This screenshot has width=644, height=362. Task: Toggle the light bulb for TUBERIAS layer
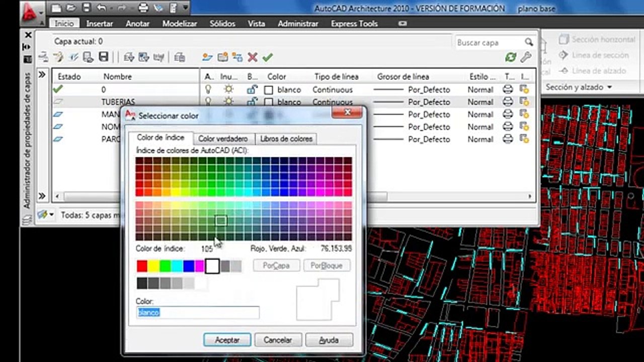[208, 102]
